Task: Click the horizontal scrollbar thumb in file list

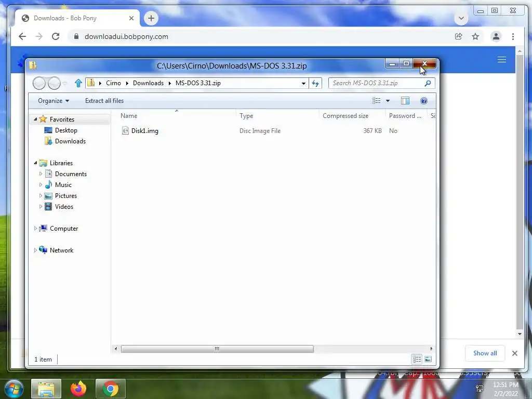Action: click(217, 349)
